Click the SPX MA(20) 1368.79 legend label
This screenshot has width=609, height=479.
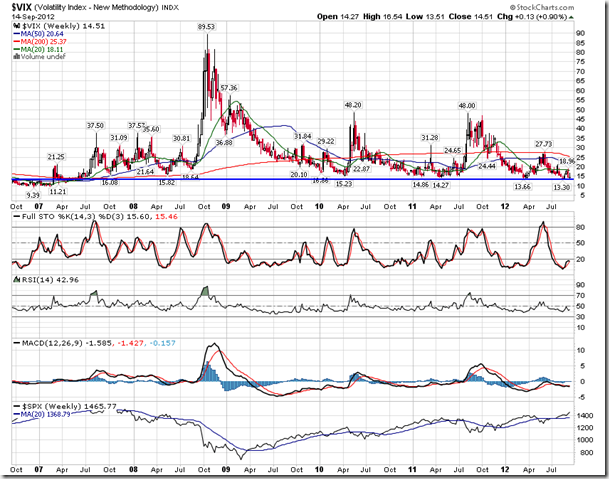pyautogui.click(x=45, y=416)
